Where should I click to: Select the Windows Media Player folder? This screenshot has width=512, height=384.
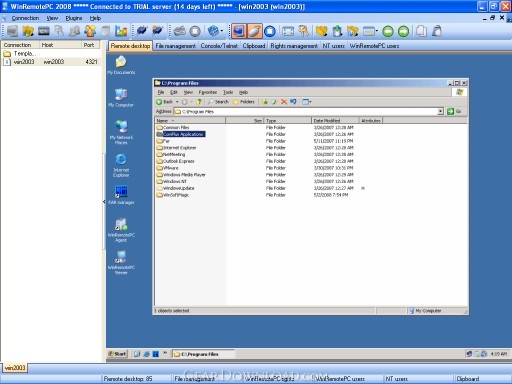[181, 175]
